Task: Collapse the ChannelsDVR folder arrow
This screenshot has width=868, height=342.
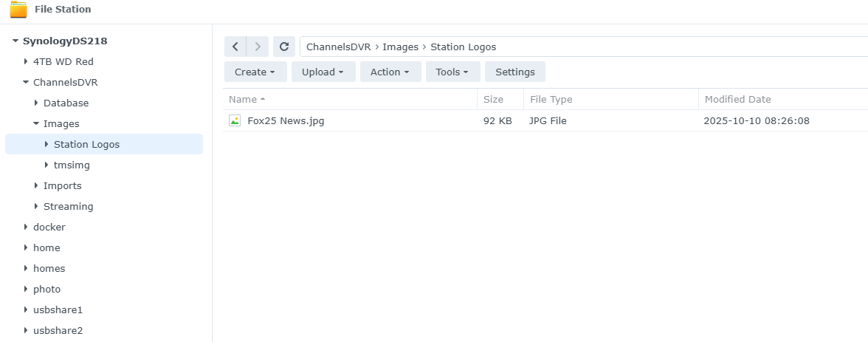Action: (26, 83)
